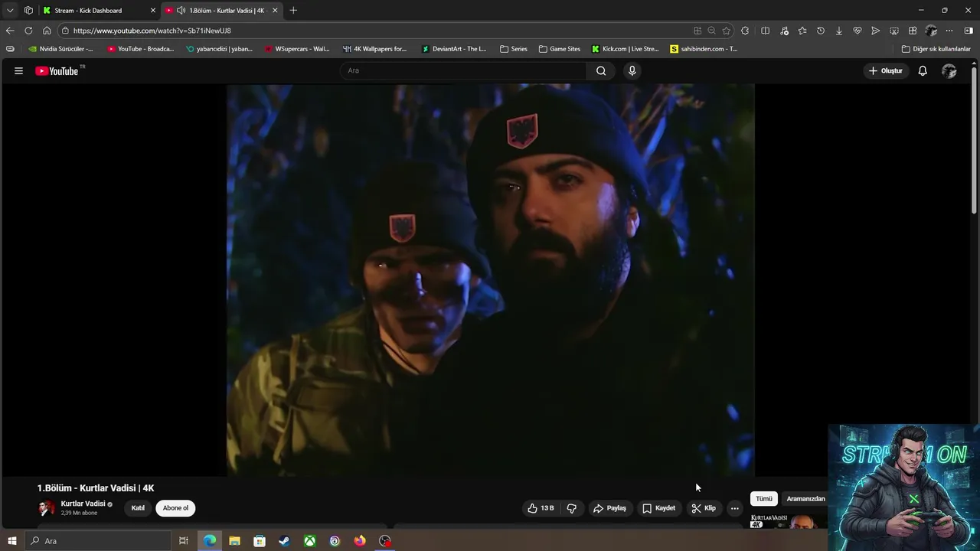Click the YouTube search magnifier button
This screenshot has width=980, height=551.
point(601,70)
